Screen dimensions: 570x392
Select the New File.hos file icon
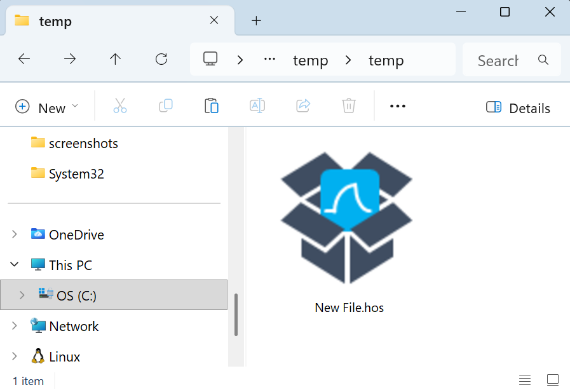[346, 218]
